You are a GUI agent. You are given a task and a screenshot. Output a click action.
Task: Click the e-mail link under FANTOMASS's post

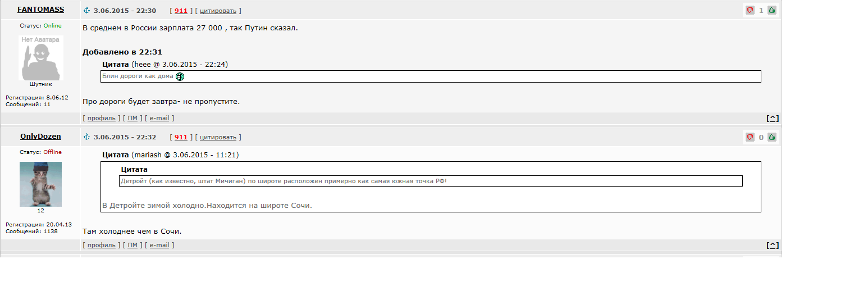click(159, 118)
